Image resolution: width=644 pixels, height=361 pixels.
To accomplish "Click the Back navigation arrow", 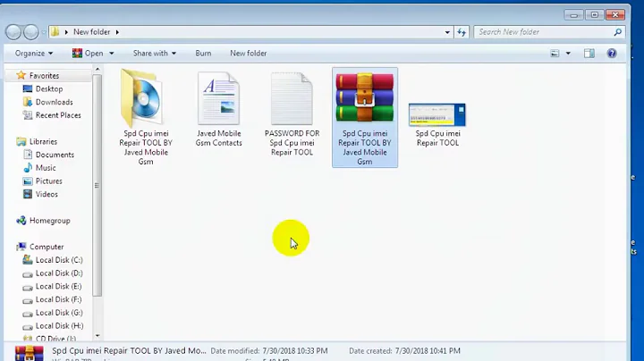I will tap(13, 32).
